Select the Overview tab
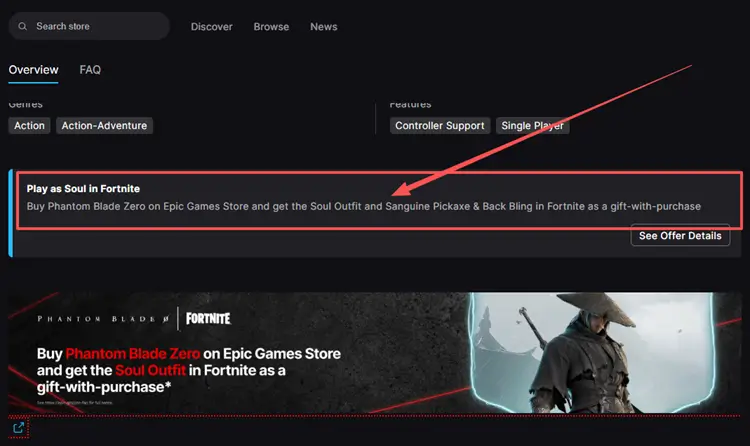The width and height of the screenshot is (750, 446). [x=33, y=70]
